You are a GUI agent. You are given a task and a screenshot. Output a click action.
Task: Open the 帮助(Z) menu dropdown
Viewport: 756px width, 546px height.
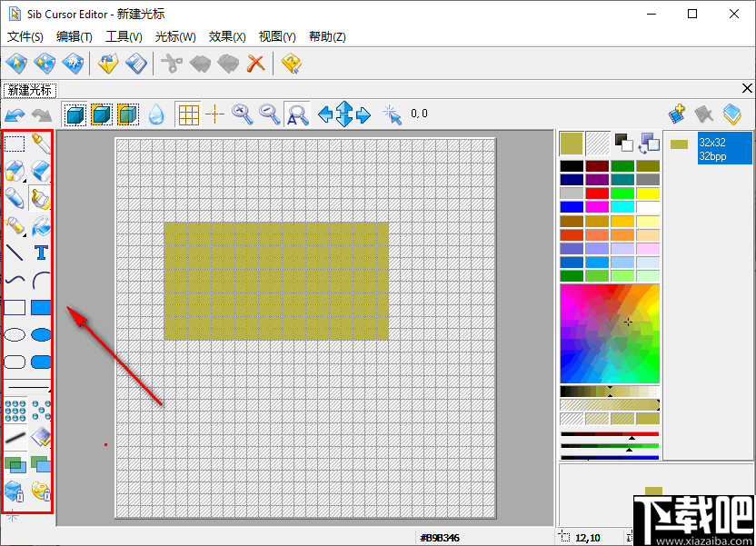(328, 36)
